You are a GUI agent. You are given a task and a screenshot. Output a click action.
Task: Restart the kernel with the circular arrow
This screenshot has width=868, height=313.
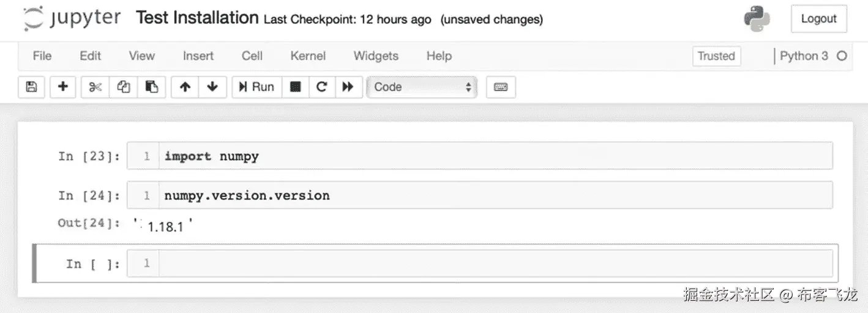[322, 87]
